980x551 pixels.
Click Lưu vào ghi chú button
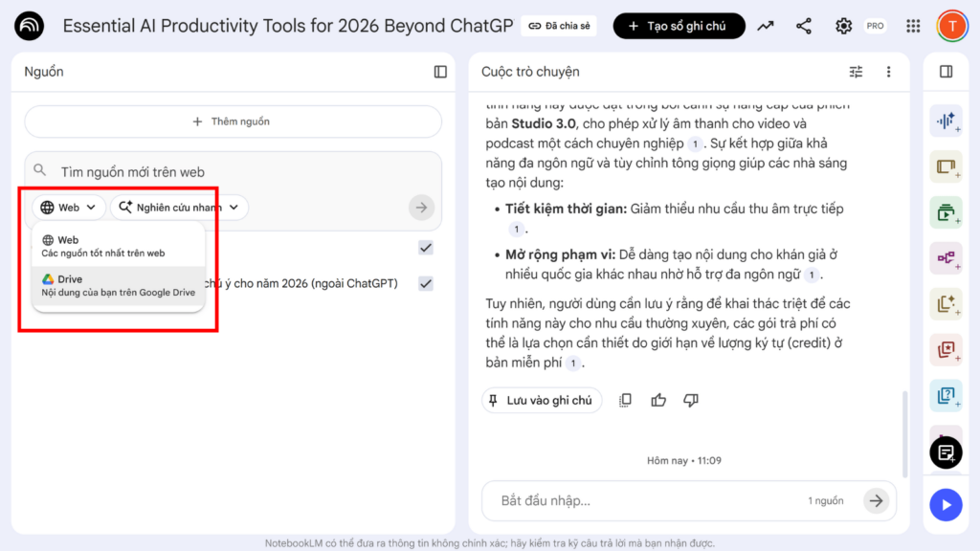tap(542, 400)
